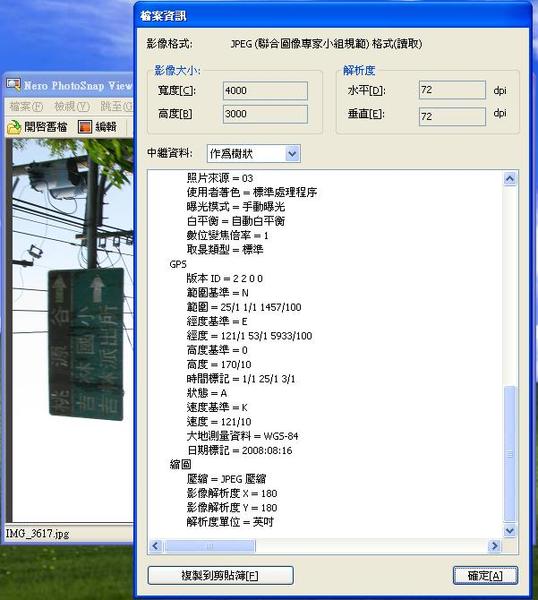Viewport: 538px width, 600px height.
Task: Select the GPS tree node
Action: 178,264
